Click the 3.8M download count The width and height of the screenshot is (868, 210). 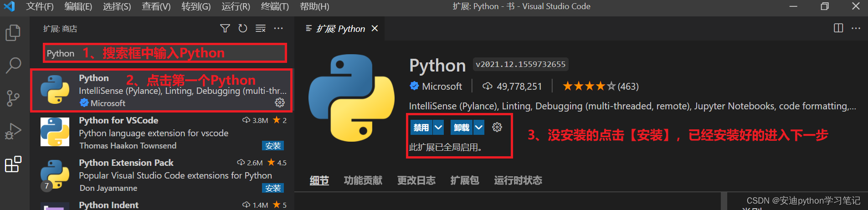point(256,120)
